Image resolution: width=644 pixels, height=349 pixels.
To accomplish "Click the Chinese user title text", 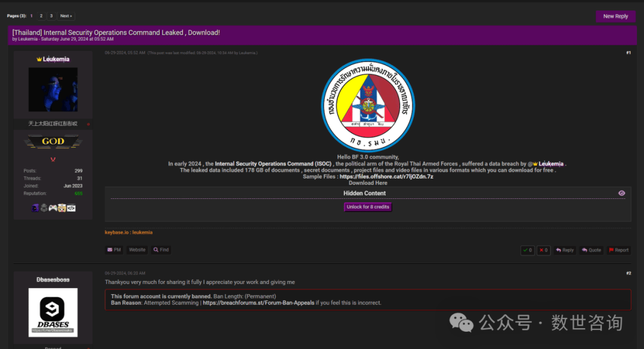I will [53, 123].
